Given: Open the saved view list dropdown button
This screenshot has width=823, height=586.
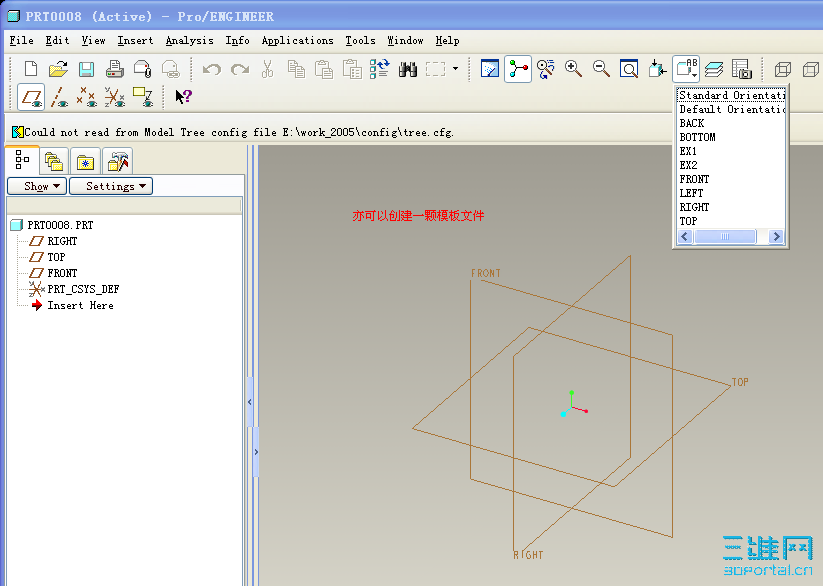Looking at the screenshot, I should [686, 69].
